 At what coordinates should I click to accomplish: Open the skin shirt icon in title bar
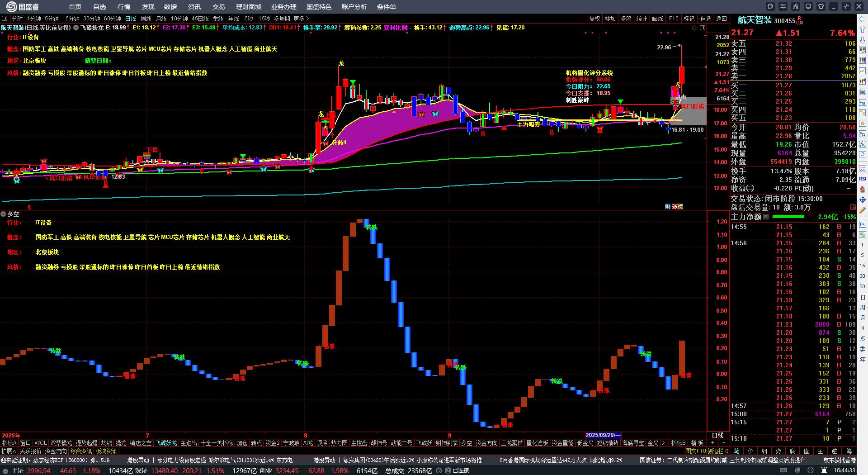821,6
